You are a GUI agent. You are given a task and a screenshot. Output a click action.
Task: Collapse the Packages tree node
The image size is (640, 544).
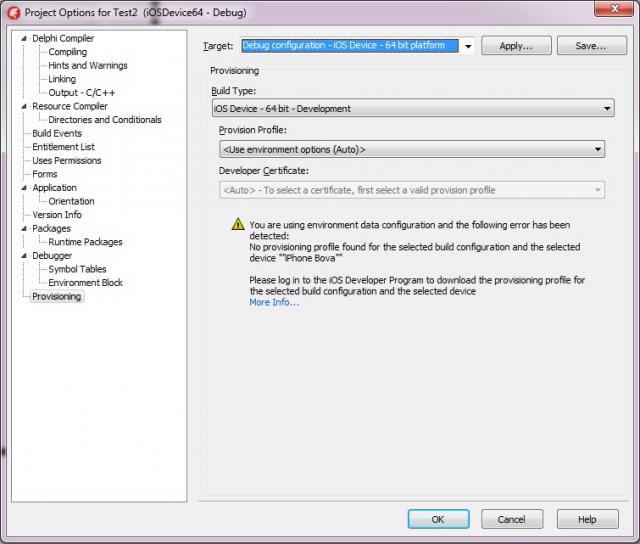(x=24, y=229)
